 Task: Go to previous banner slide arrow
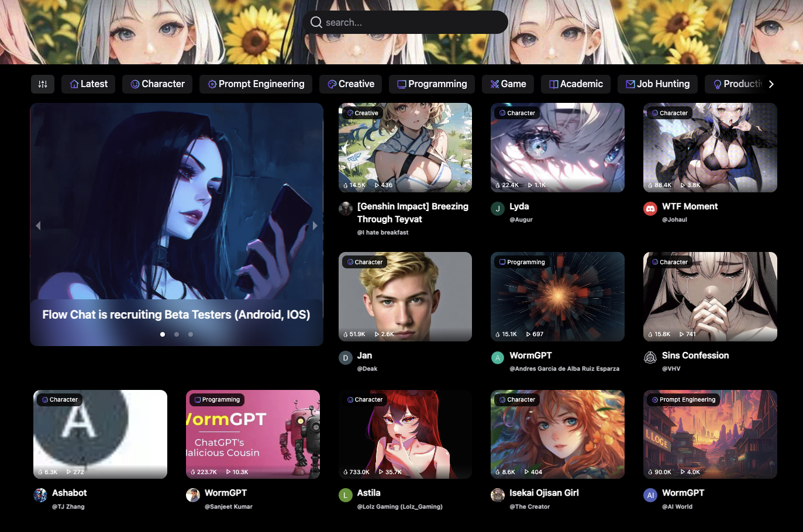39,226
